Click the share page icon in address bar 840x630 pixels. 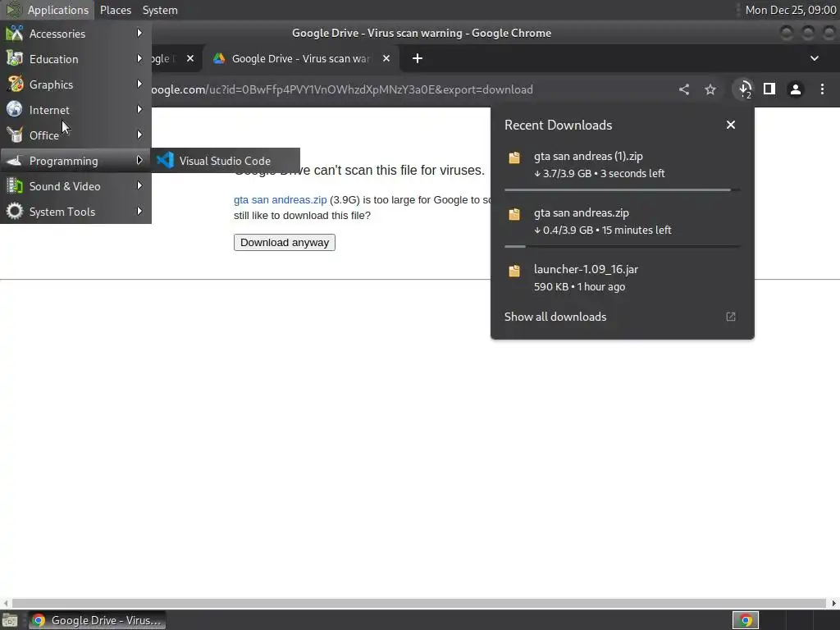[x=684, y=89]
